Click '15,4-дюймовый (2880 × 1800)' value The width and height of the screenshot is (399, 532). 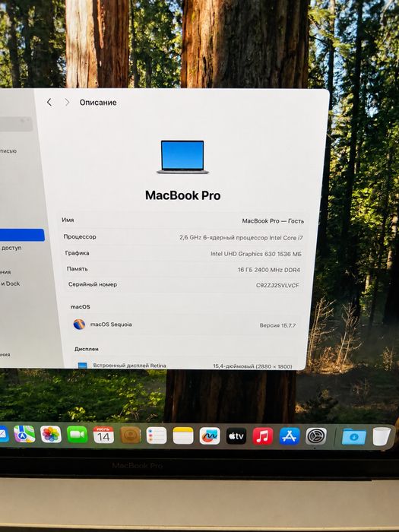[x=252, y=366]
